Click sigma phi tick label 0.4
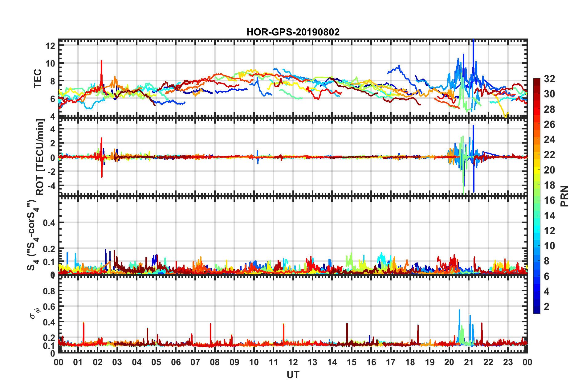Screen dimensions: 586x392 49,322
